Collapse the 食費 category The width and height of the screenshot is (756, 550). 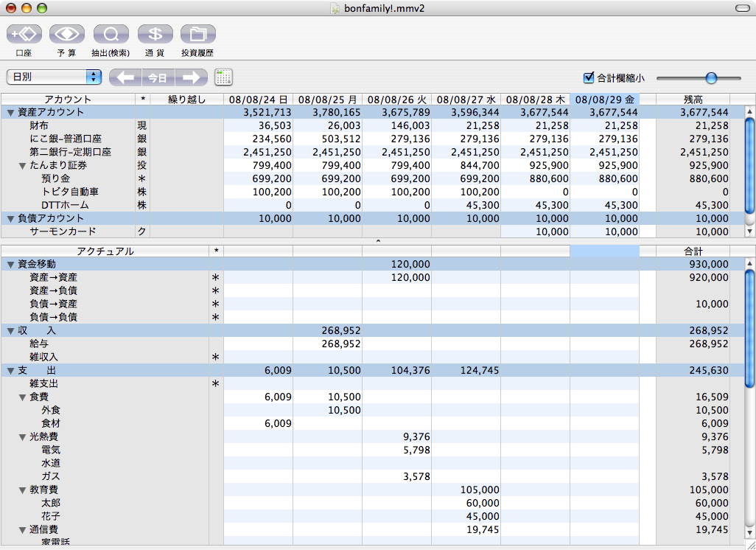pos(22,397)
